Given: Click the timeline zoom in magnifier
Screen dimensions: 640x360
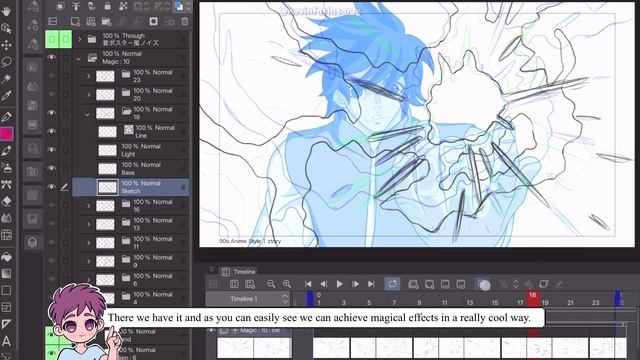Looking at the screenshot, I should click(287, 284).
